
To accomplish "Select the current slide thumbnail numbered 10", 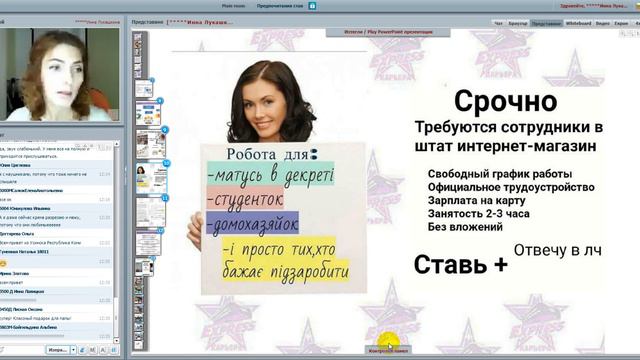I will (151, 178).
